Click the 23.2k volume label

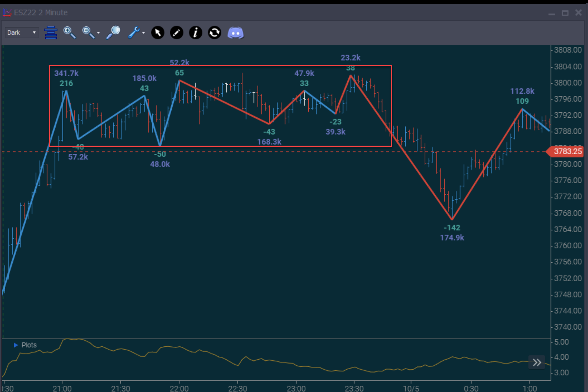point(351,58)
